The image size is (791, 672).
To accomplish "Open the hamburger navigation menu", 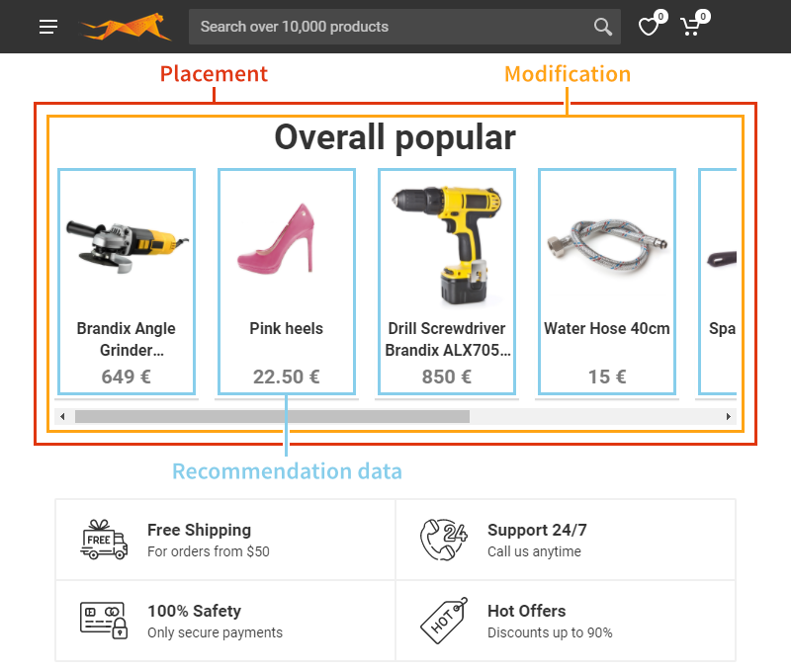I will click(x=47, y=27).
